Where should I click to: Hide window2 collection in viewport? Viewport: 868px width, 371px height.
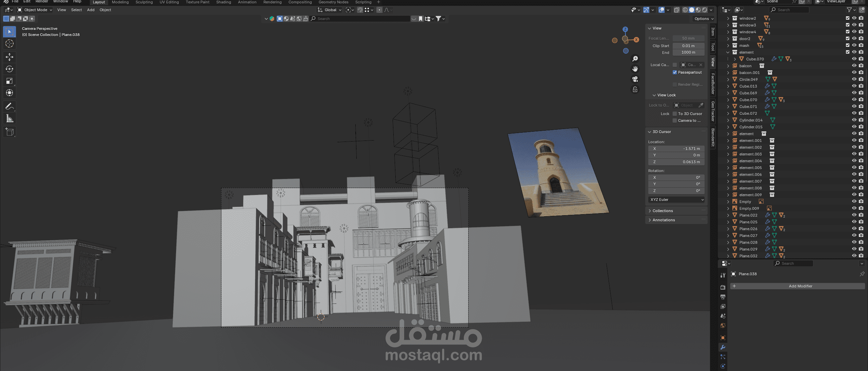pos(854,18)
